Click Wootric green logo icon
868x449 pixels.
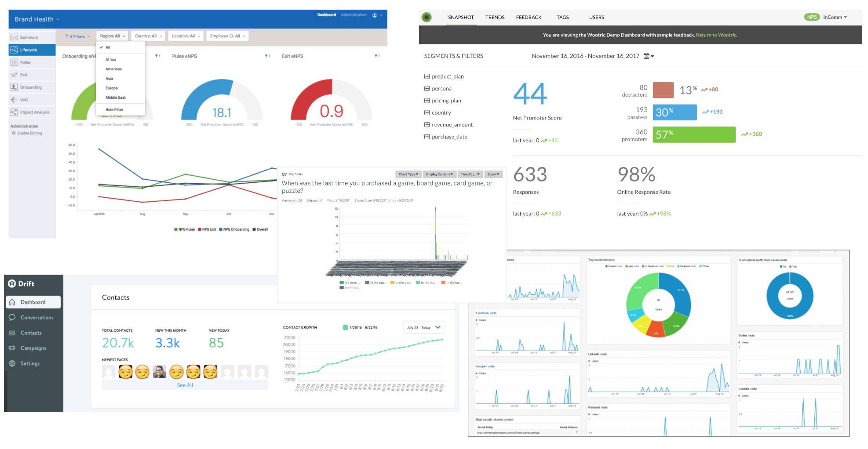coord(426,17)
